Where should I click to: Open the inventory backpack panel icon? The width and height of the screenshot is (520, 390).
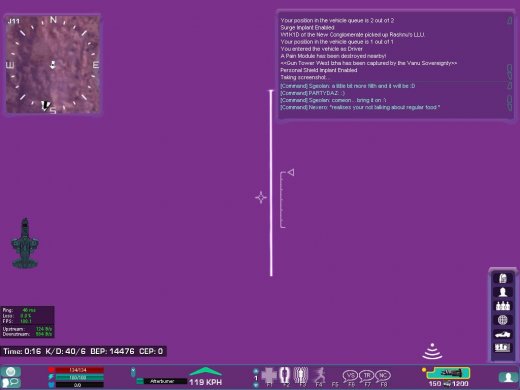click(503, 278)
